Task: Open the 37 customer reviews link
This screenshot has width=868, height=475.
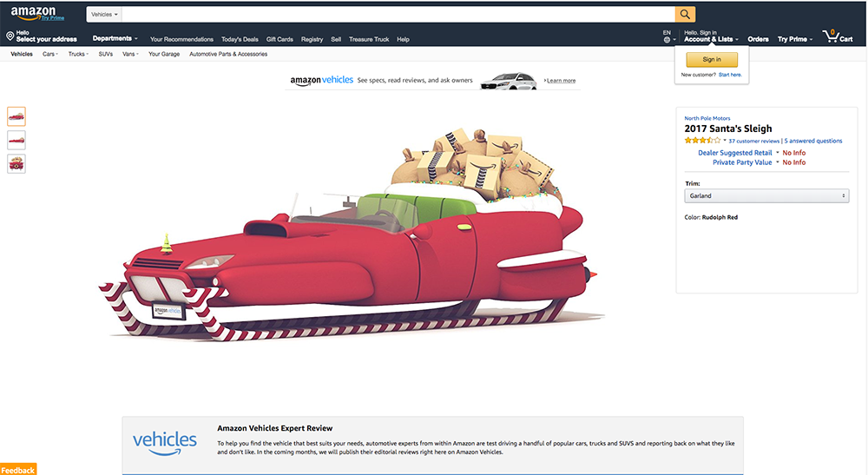Action: pos(754,142)
